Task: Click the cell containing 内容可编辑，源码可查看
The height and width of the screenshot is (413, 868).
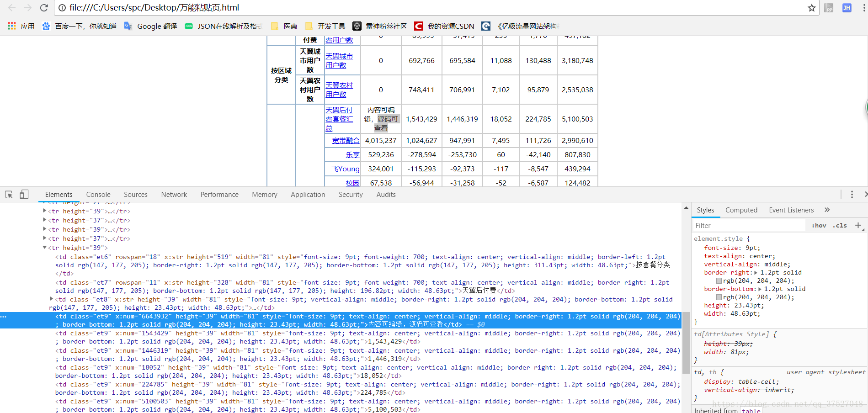Action: [x=381, y=119]
